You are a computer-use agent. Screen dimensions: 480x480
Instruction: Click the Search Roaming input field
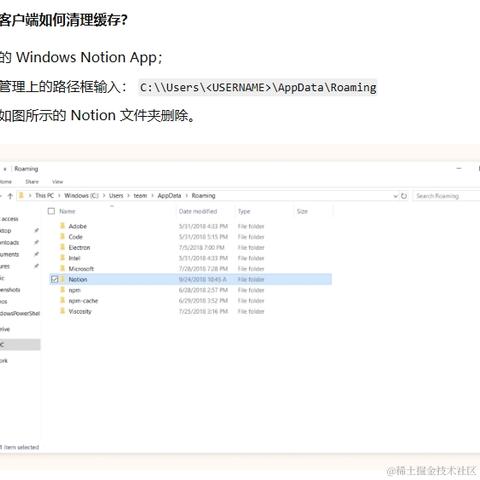tap(447, 196)
